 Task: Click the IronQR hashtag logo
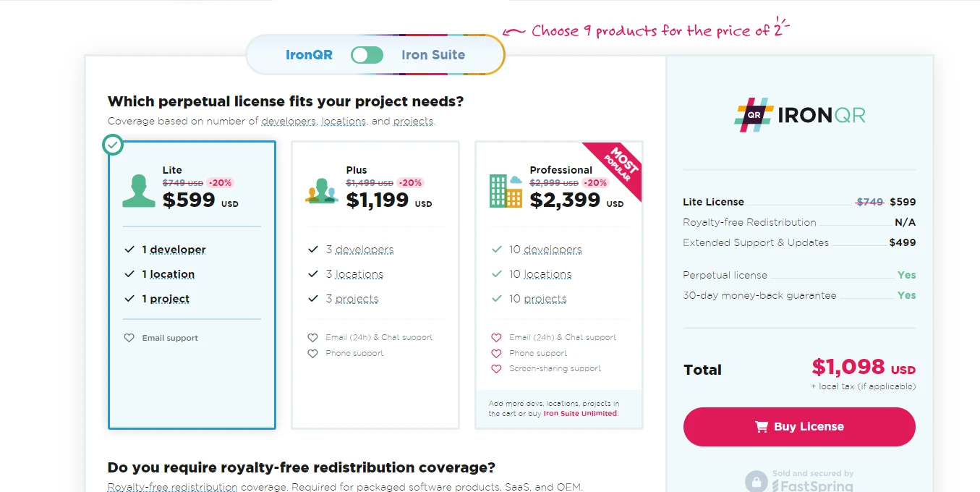tap(754, 115)
